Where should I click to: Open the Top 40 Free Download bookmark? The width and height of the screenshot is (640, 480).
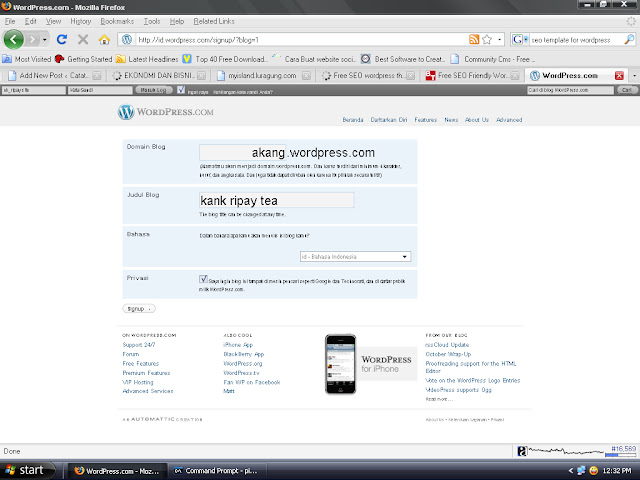point(225,59)
